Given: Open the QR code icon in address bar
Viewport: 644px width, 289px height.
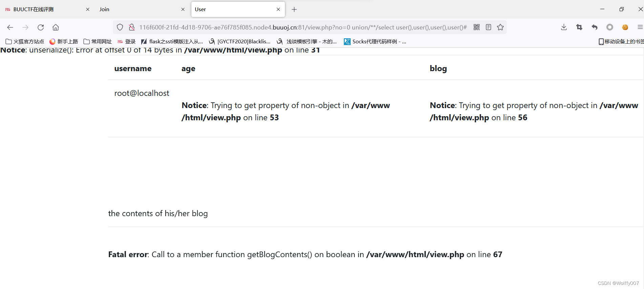Looking at the screenshot, I should (x=477, y=27).
